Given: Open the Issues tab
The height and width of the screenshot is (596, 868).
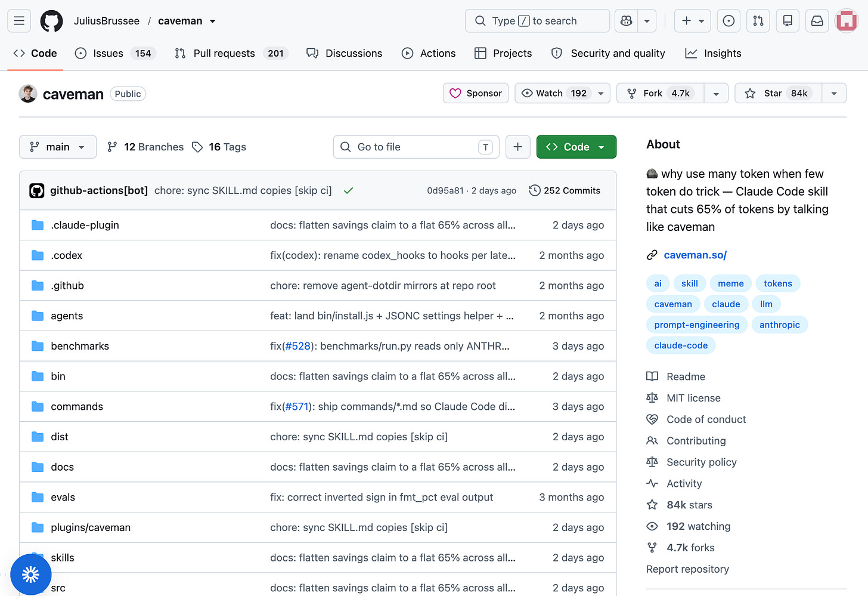Looking at the screenshot, I should 115,53.
